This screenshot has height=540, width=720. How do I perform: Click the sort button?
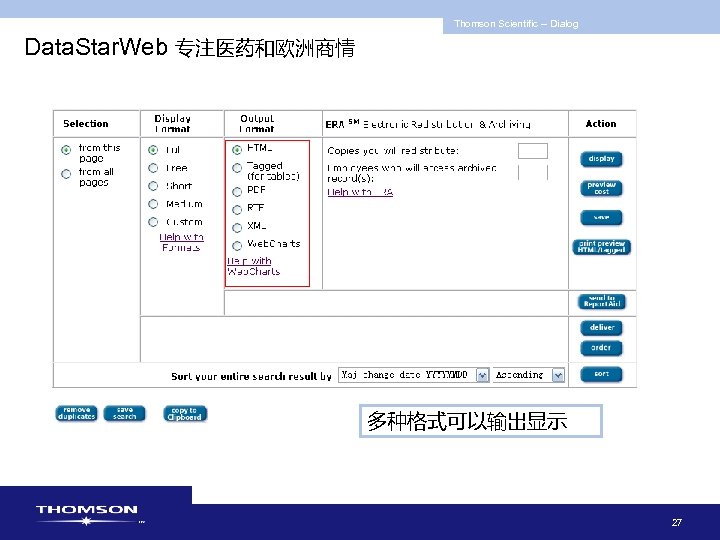(x=601, y=374)
